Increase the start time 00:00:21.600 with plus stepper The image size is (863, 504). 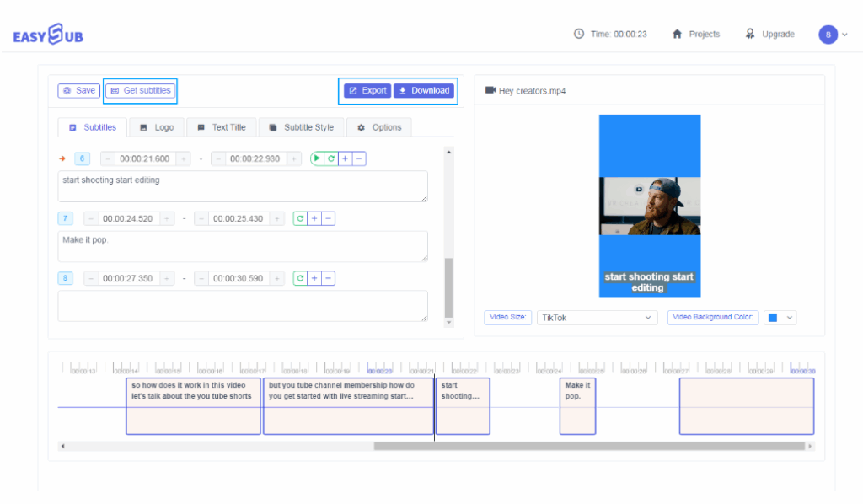tap(184, 158)
